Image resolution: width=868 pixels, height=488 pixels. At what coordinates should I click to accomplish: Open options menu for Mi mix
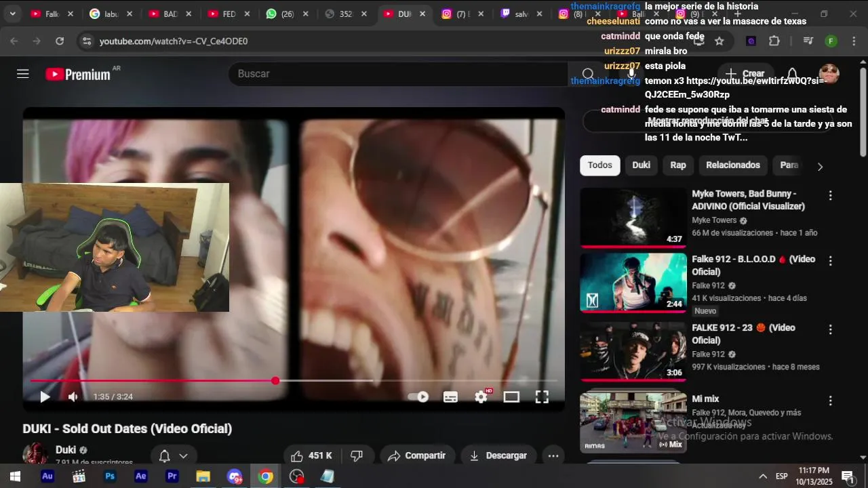tap(830, 401)
